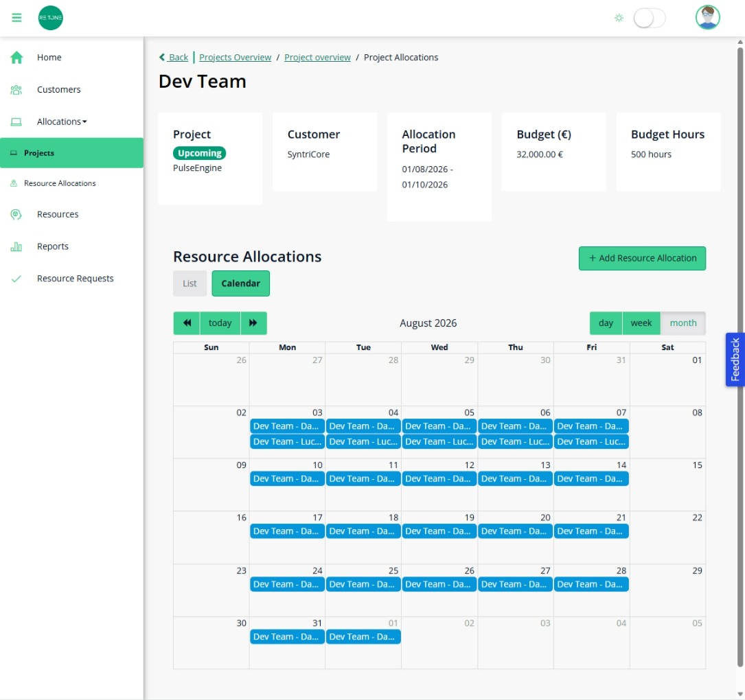Switch calendar to week view
The width and height of the screenshot is (745, 700).
coord(641,323)
